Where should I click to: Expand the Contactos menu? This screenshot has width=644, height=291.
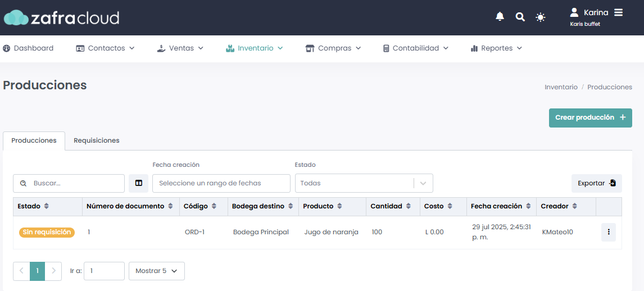pos(105,48)
